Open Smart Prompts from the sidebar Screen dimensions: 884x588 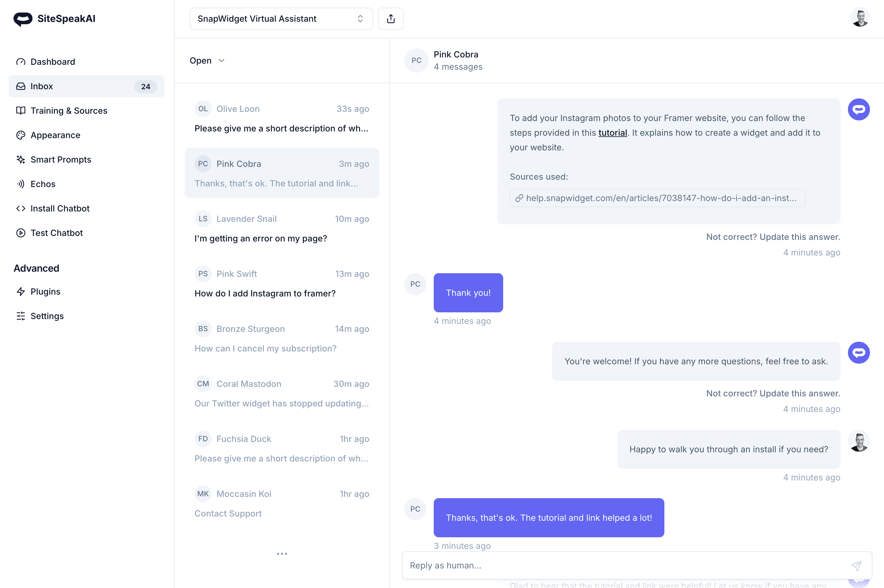(60, 159)
